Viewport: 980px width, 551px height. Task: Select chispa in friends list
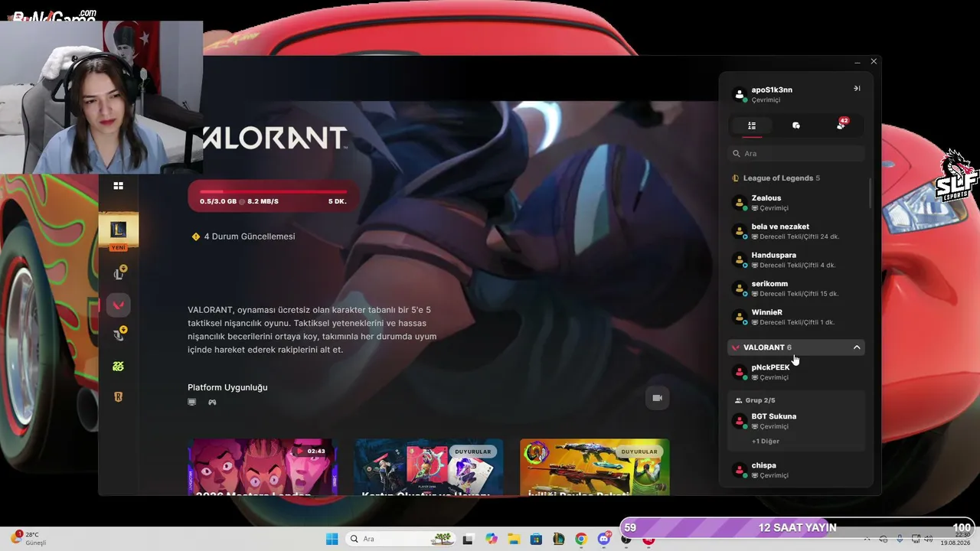click(796, 470)
